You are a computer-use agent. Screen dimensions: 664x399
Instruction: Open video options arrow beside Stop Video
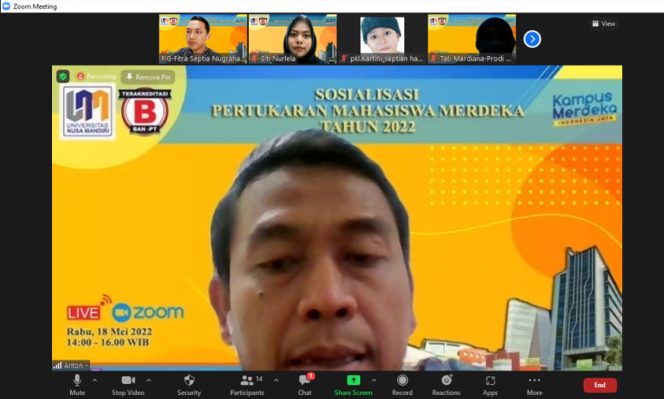(148, 380)
